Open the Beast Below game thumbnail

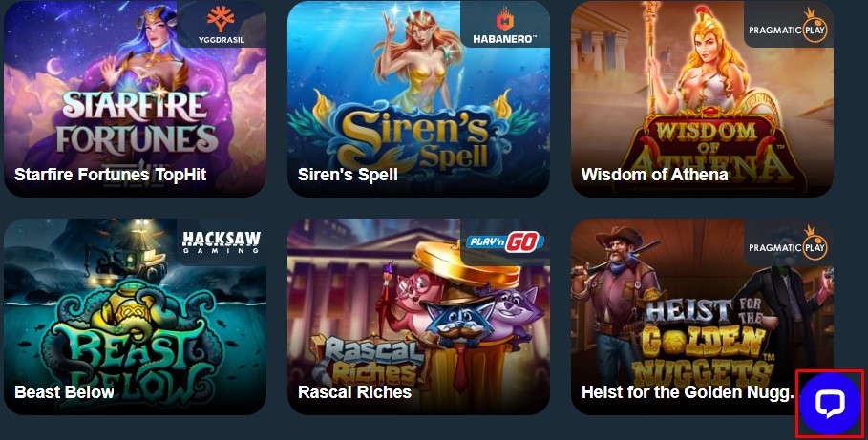pos(135,317)
